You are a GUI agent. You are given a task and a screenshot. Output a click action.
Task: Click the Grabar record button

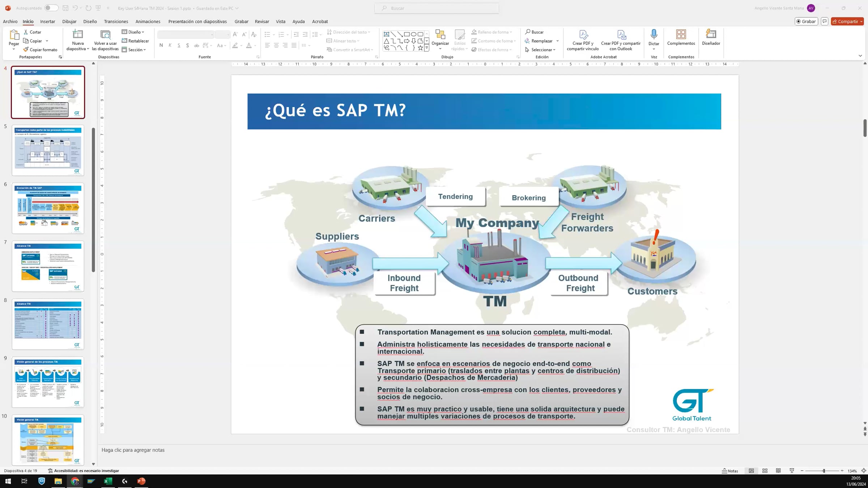click(x=806, y=21)
